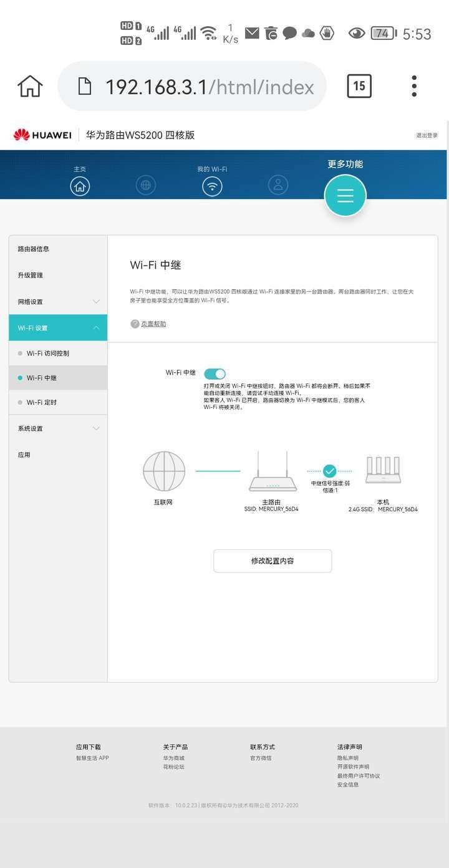Viewport: 449px width, 868px height.
Task: Click the relay connection checkmark icon
Action: click(x=330, y=471)
